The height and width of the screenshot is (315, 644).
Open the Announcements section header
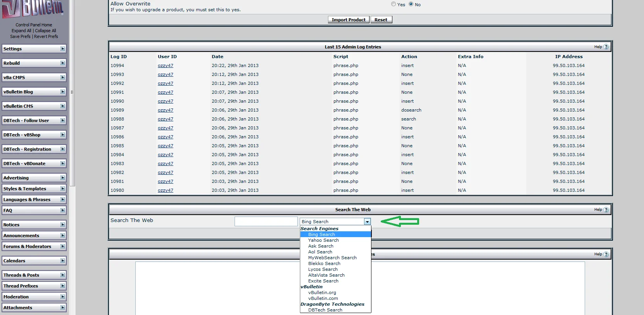point(34,236)
